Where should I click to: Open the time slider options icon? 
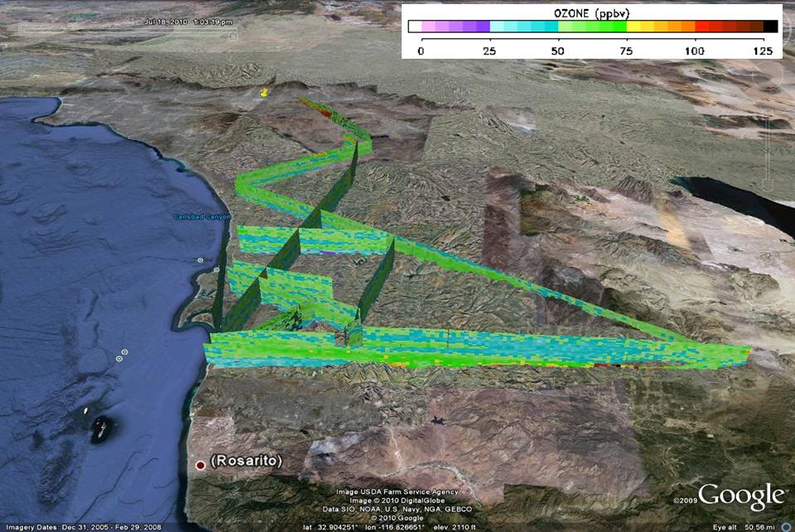[233, 36]
